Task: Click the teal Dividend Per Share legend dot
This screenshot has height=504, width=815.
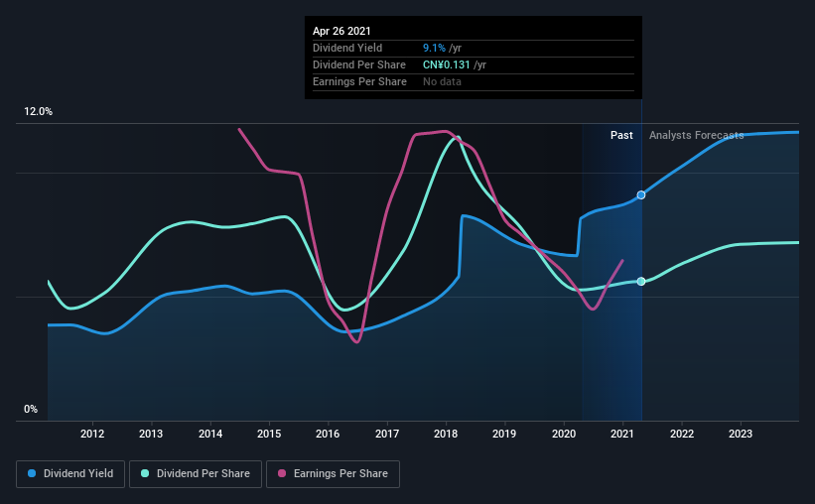Action: tap(145, 473)
